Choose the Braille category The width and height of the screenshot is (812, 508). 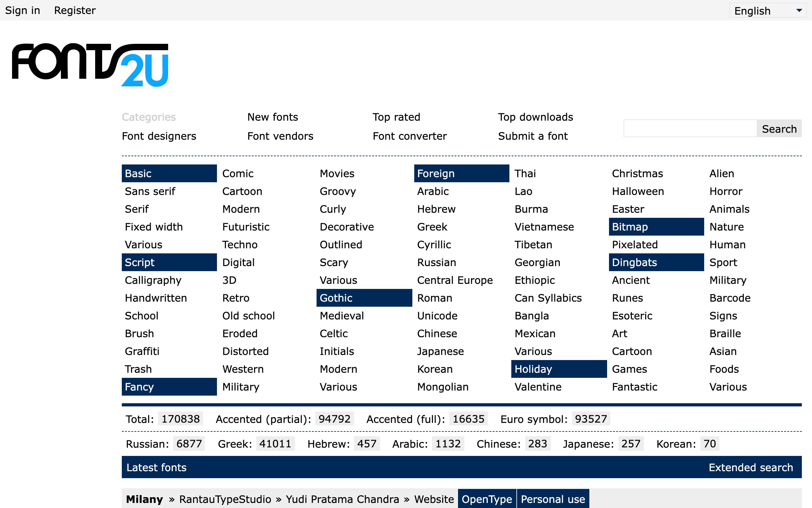(x=725, y=334)
